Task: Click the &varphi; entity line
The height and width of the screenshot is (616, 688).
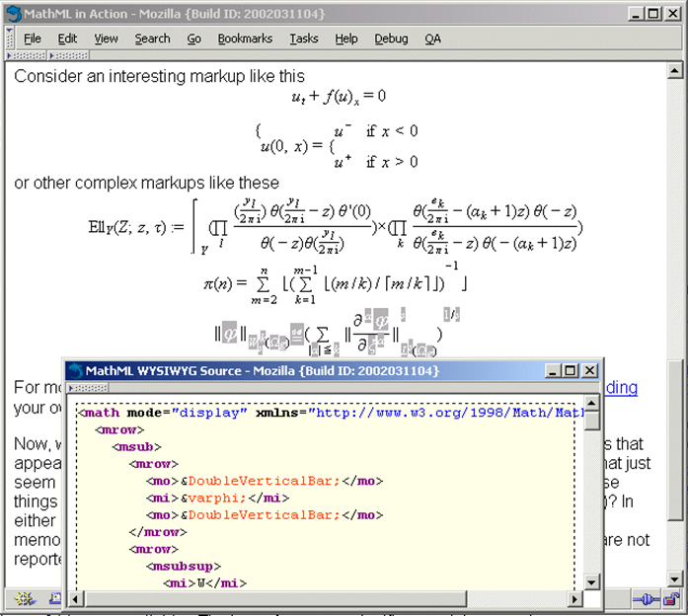Action: (217, 499)
